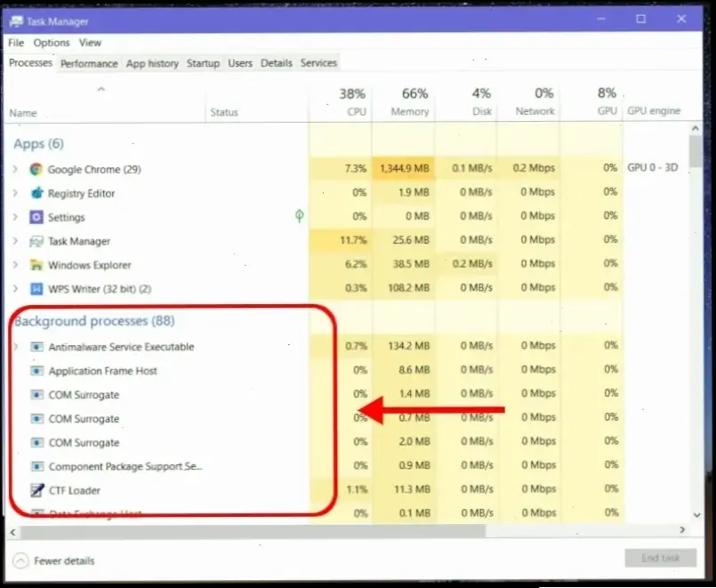Click the Task Manager process icon
Screen dimensions: 716x588
36,241
